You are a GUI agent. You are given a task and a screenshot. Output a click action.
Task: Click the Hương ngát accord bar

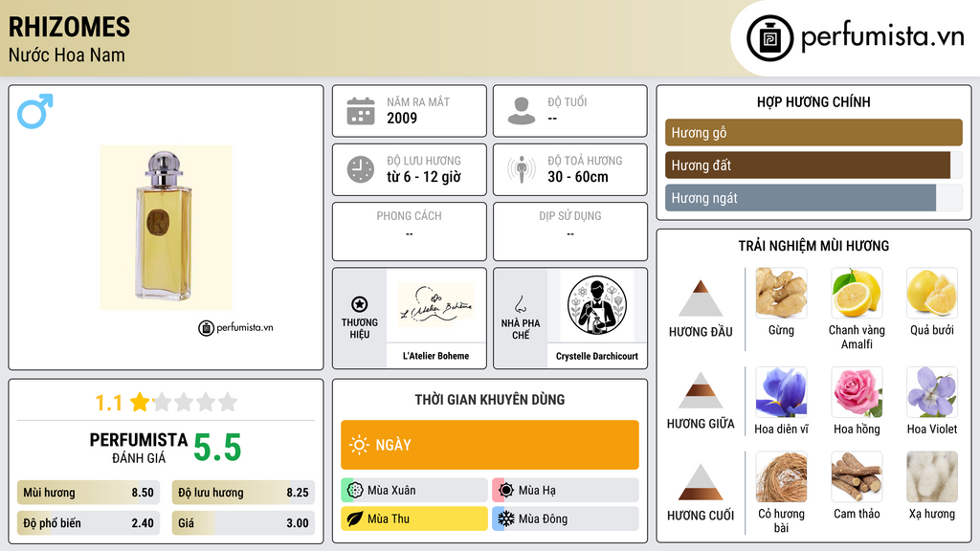tap(813, 197)
